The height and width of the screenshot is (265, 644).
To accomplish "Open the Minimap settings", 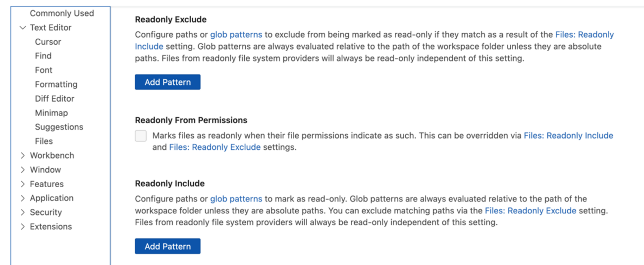I will 51,113.
